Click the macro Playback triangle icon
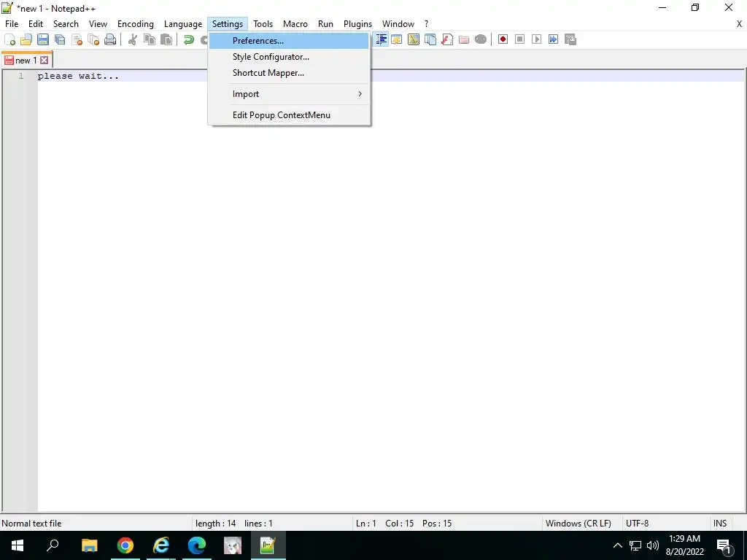747x560 pixels. [x=536, y=39]
